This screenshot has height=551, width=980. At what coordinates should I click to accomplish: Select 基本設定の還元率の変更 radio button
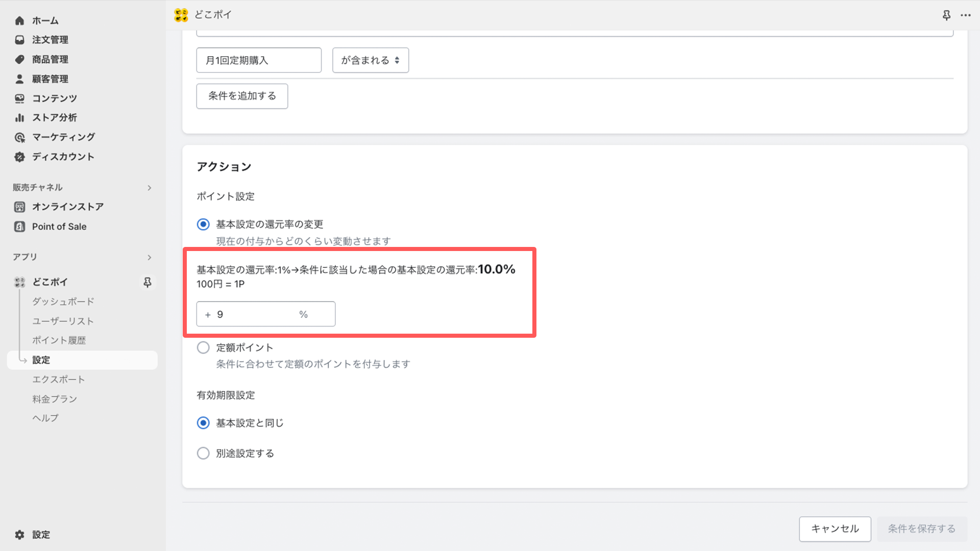[x=203, y=224]
